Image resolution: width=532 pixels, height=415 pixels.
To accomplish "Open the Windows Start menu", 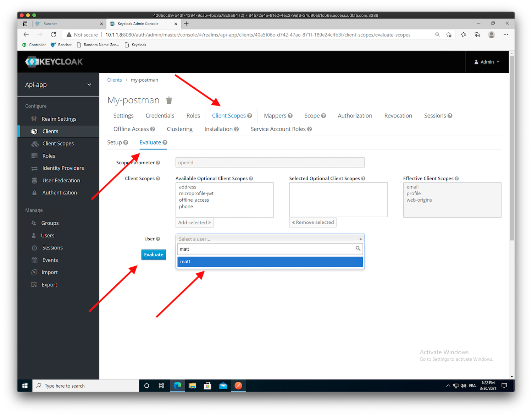I will [25, 386].
